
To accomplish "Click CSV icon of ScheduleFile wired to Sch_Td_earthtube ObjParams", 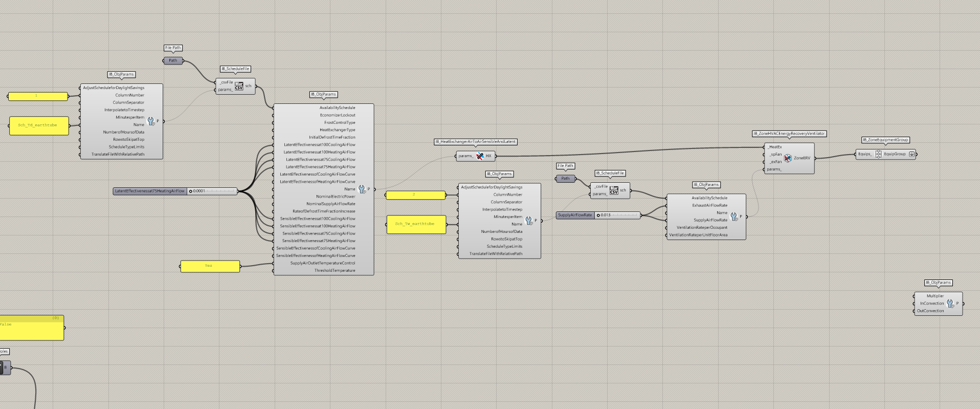I will [x=239, y=86].
